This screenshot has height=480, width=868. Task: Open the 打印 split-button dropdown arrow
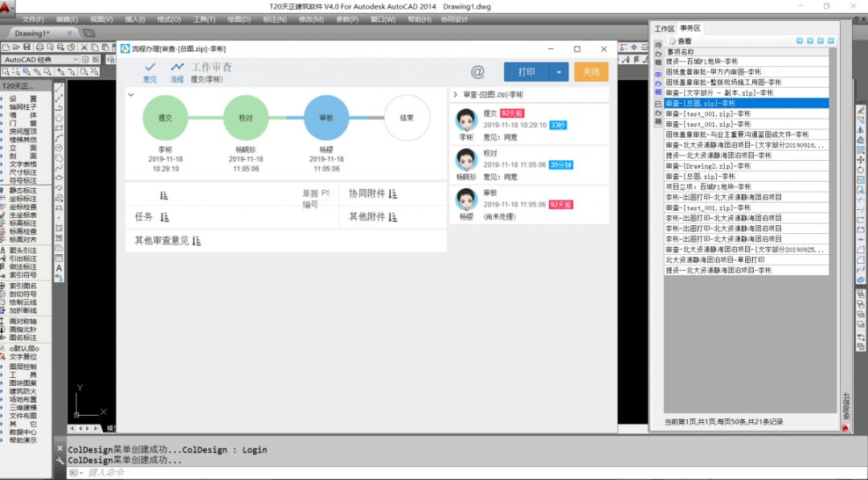point(559,72)
